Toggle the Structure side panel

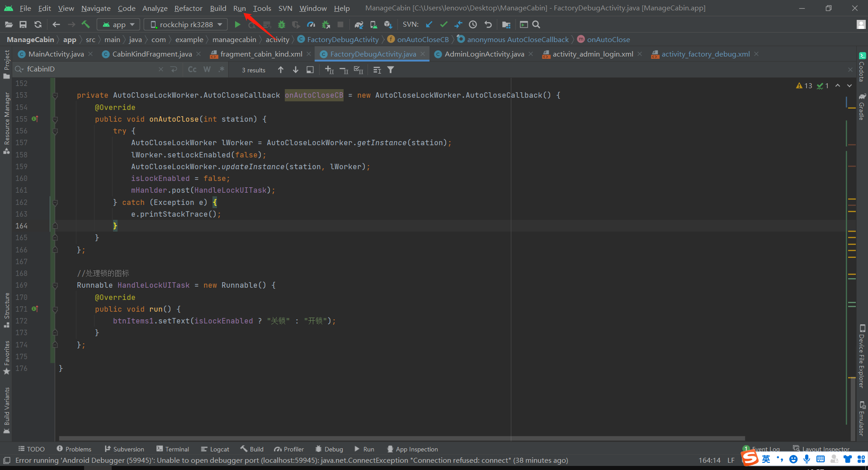6,310
